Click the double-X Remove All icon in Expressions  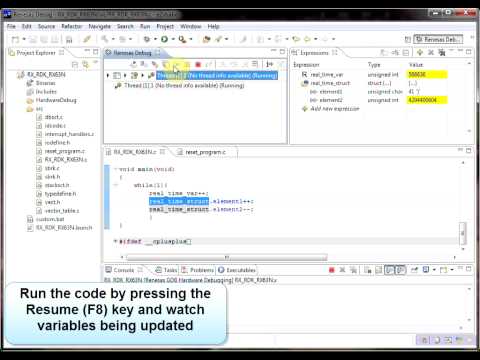[442, 52]
